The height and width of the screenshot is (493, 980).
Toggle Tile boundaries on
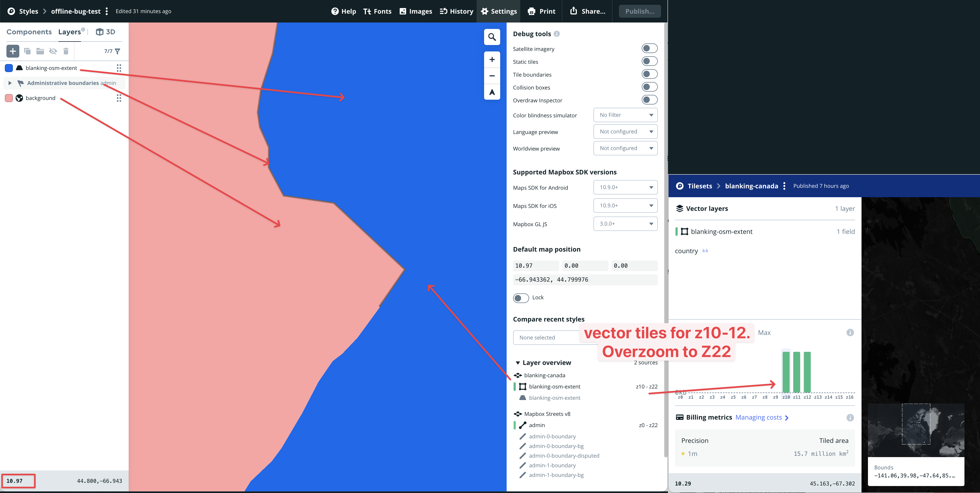(x=649, y=74)
